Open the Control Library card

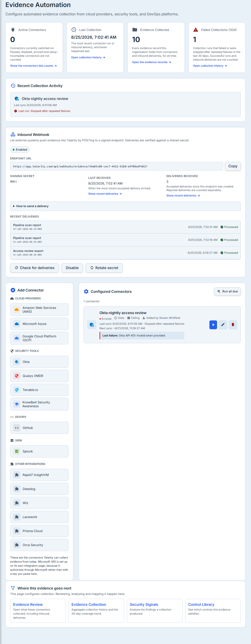(213, 611)
